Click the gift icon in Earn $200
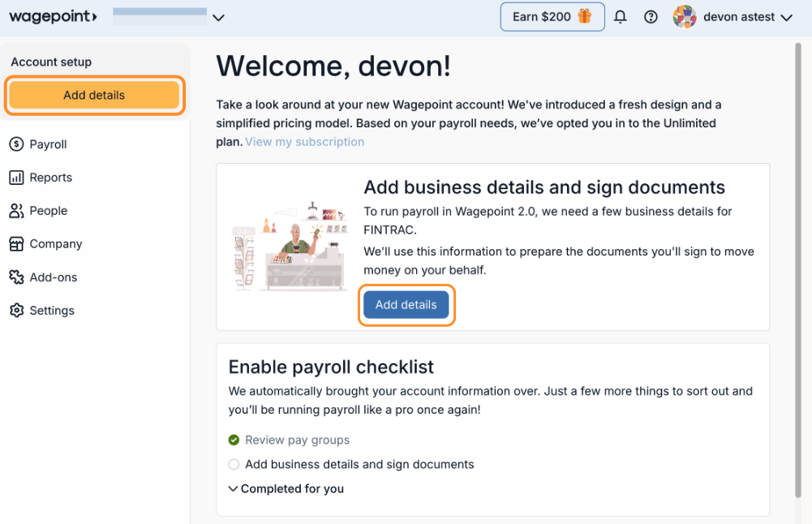812x524 pixels. pyautogui.click(x=585, y=16)
